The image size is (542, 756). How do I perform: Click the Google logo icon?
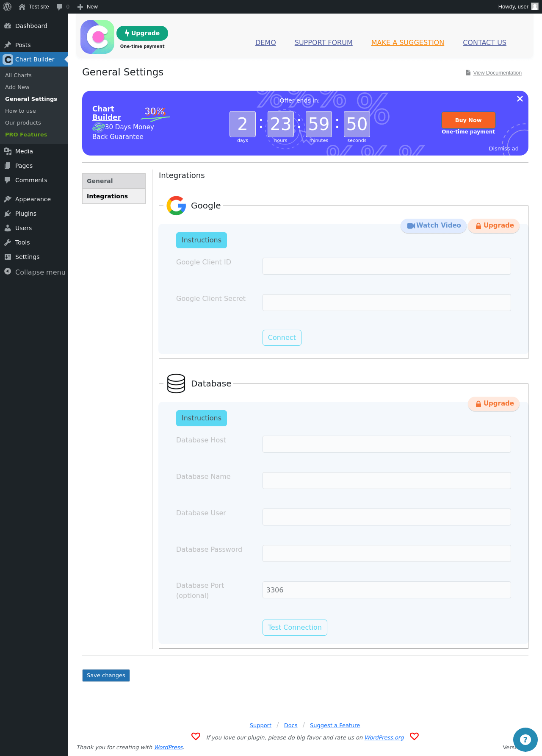click(x=176, y=206)
